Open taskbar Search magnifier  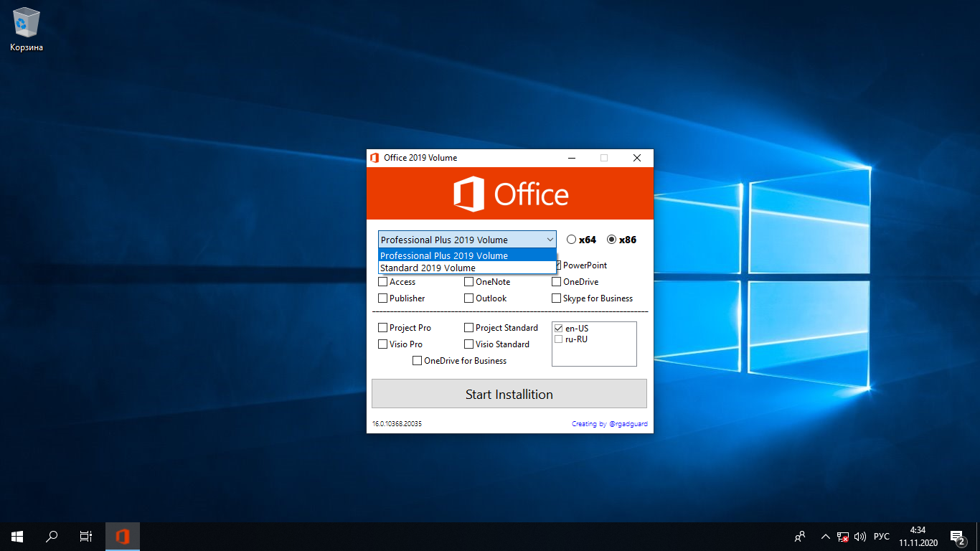click(52, 536)
